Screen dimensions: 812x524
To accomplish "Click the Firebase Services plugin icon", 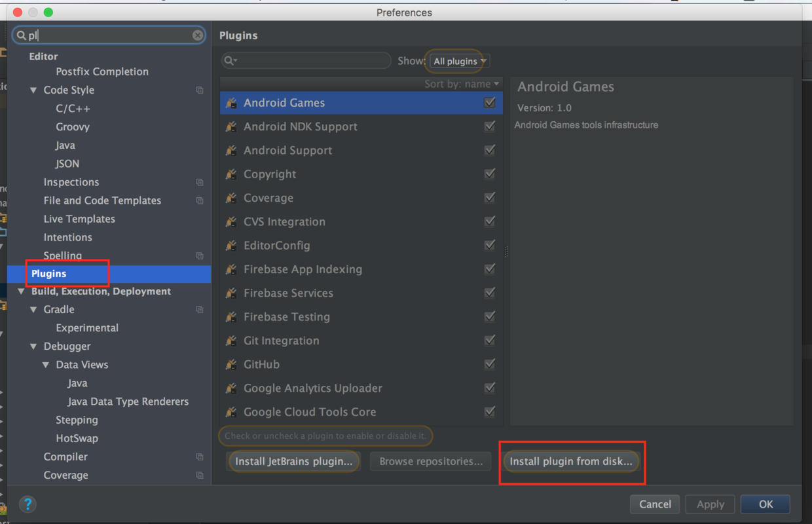I will click(231, 293).
